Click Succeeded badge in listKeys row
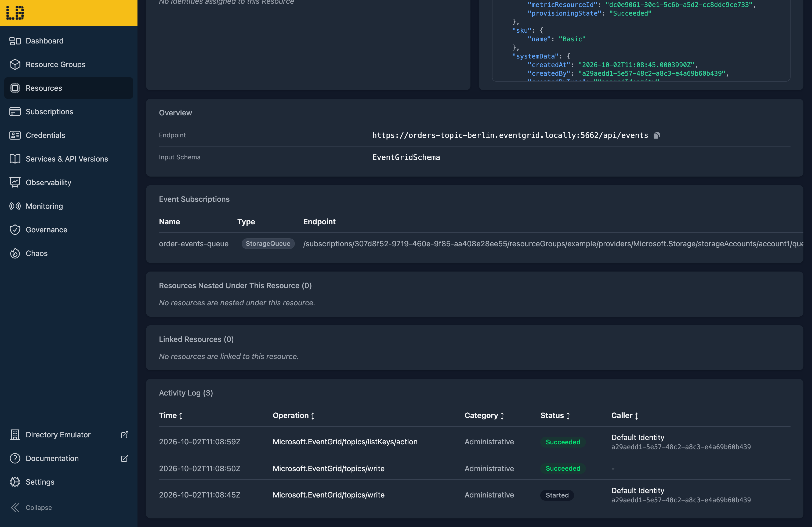The width and height of the screenshot is (812, 527). (x=563, y=442)
